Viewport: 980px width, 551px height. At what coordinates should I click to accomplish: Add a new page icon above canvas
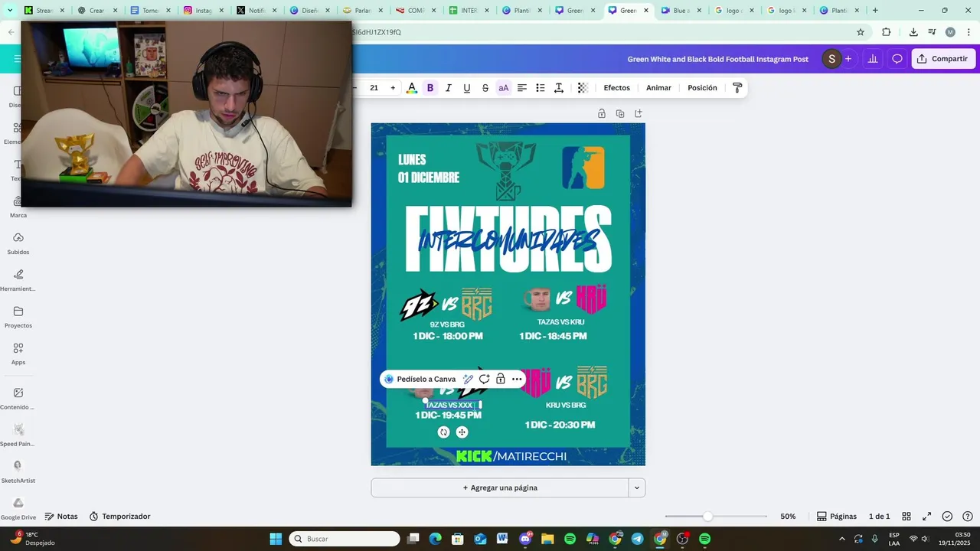639,113
